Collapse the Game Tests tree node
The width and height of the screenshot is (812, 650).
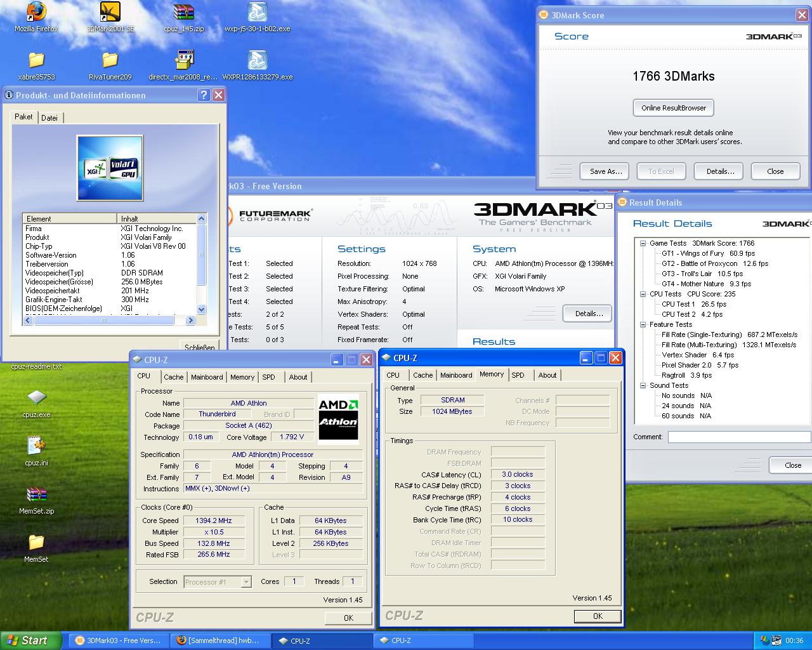tap(643, 243)
